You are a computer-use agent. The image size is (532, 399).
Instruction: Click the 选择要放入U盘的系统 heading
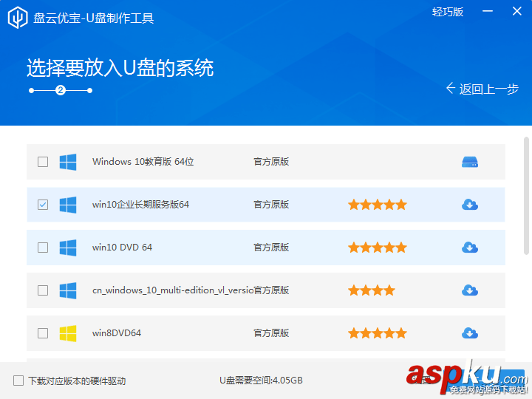click(x=120, y=67)
